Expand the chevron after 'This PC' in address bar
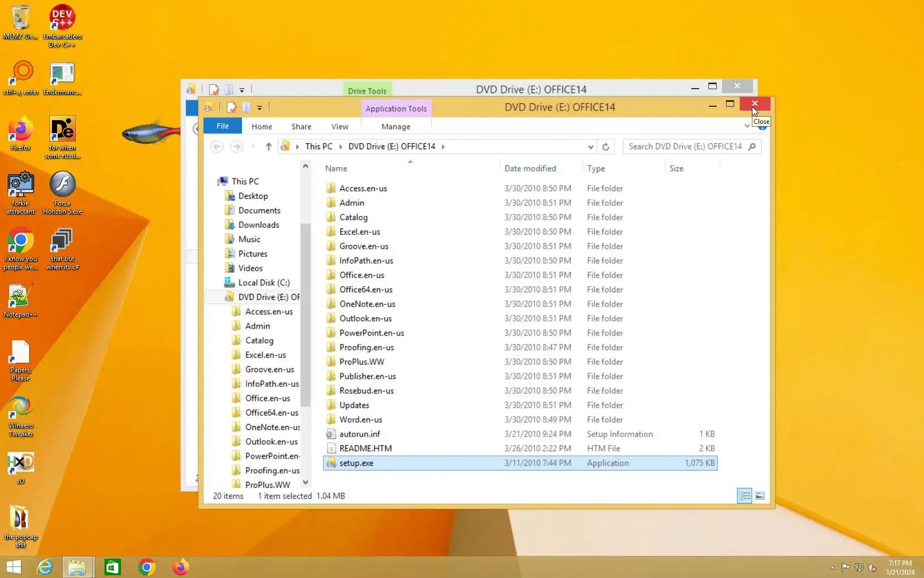924x578 pixels. point(340,146)
